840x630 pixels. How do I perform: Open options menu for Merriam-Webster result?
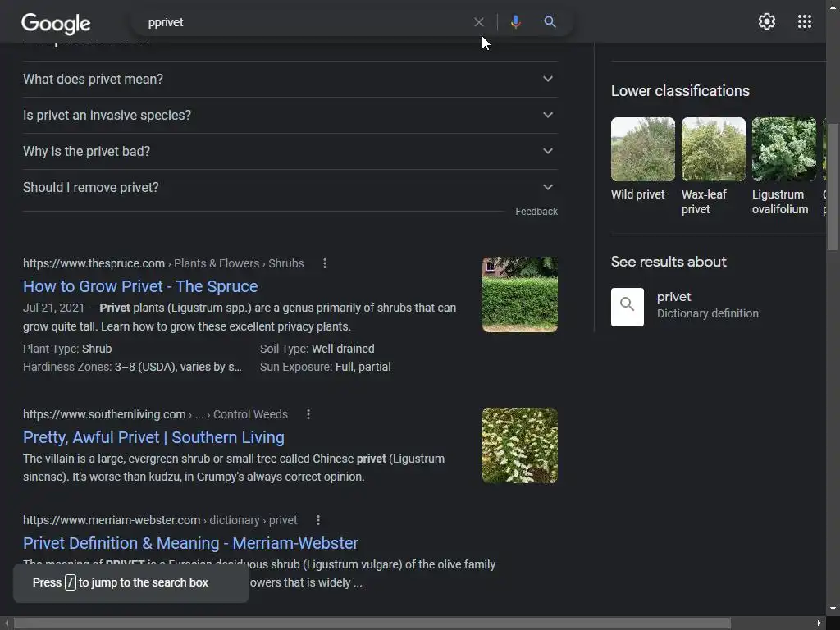pyautogui.click(x=318, y=520)
